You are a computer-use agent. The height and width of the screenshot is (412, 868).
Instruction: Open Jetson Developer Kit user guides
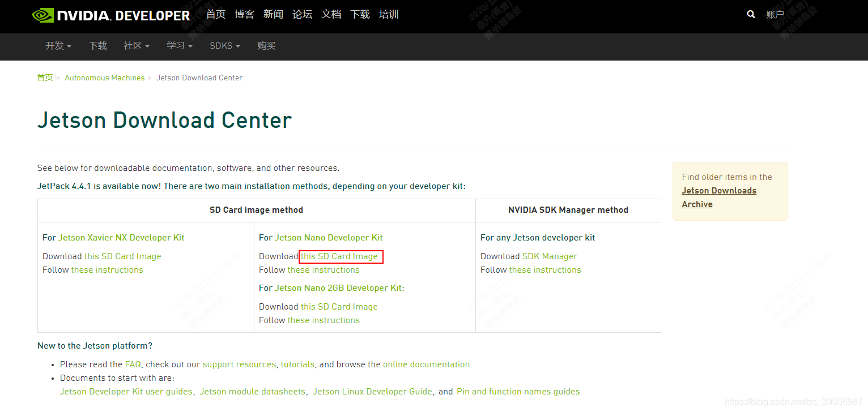coord(126,392)
